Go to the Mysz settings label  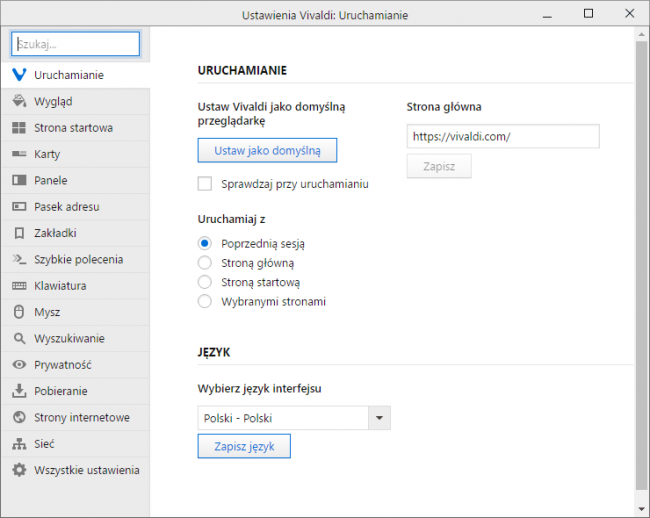point(47,312)
